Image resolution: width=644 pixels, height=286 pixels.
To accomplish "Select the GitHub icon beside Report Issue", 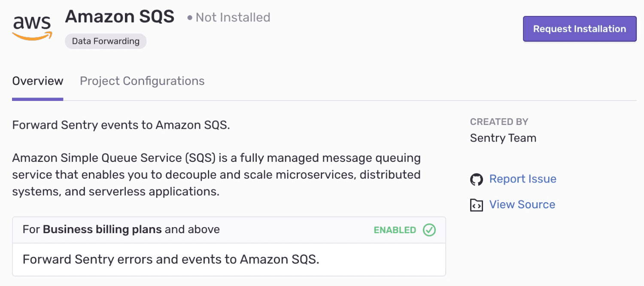I will [476, 179].
